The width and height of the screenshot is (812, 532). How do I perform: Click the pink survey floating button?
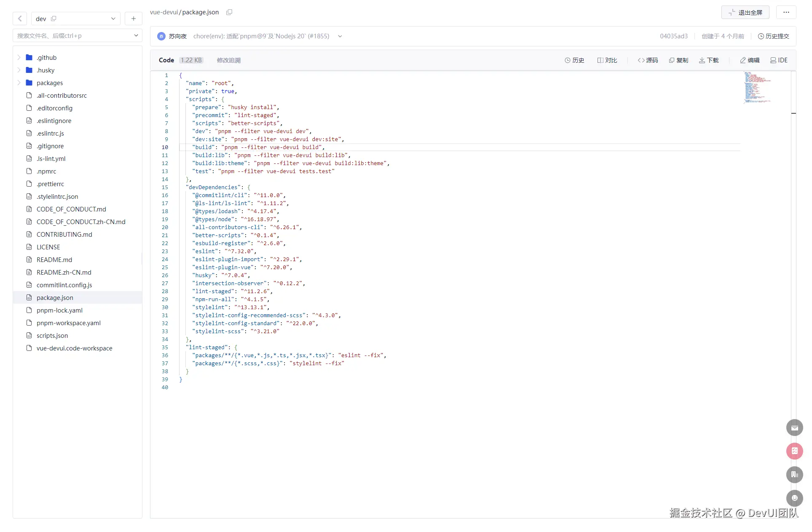point(794,451)
